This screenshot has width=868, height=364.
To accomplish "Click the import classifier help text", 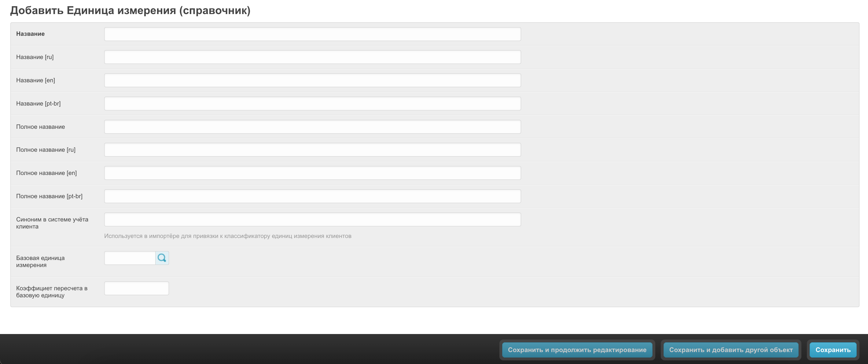I will click(x=227, y=236).
